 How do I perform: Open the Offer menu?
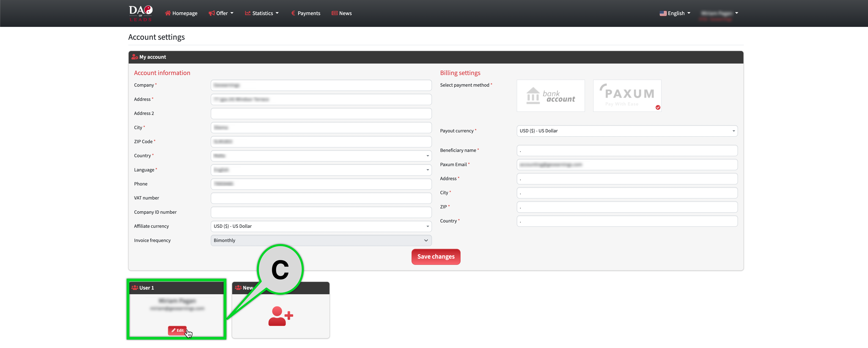point(221,13)
